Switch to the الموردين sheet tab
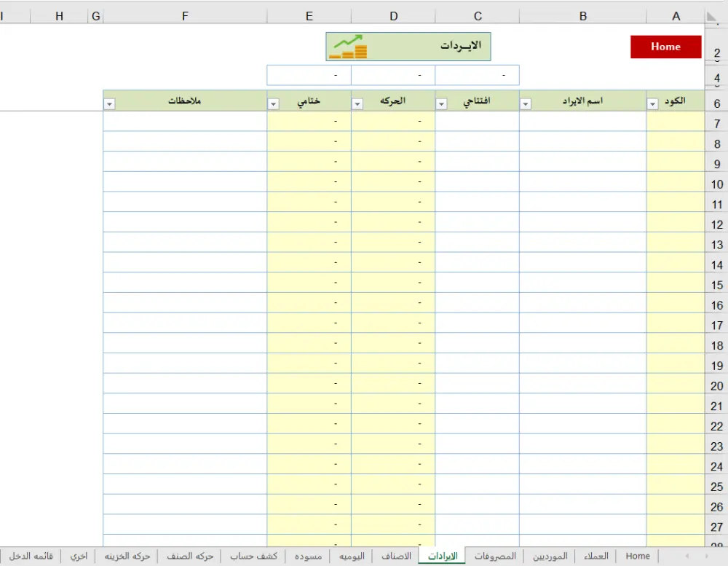The height and width of the screenshot is (566, 728). click(550, 556)
